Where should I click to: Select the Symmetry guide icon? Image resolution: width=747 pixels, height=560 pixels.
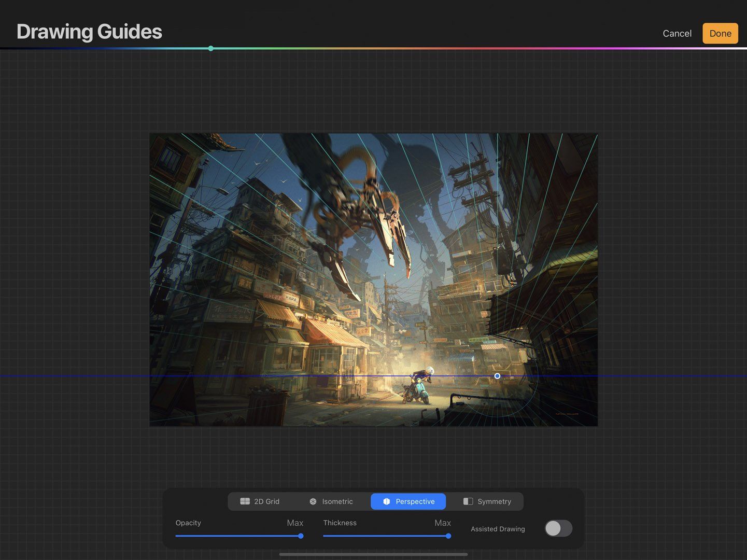[x=468, y=501]
